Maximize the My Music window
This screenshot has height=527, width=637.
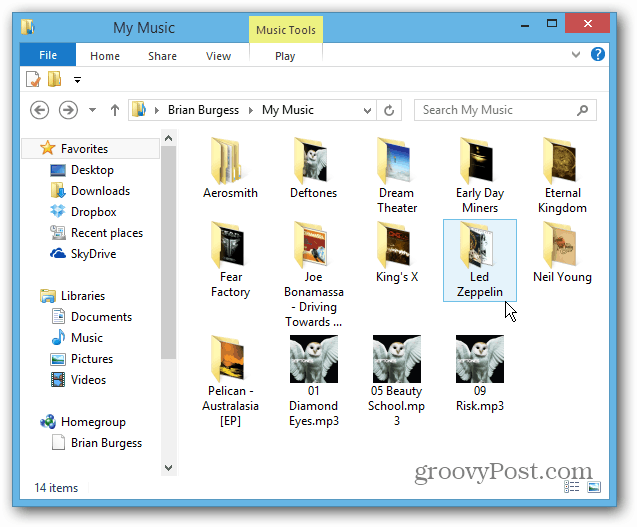pos(552,24)
